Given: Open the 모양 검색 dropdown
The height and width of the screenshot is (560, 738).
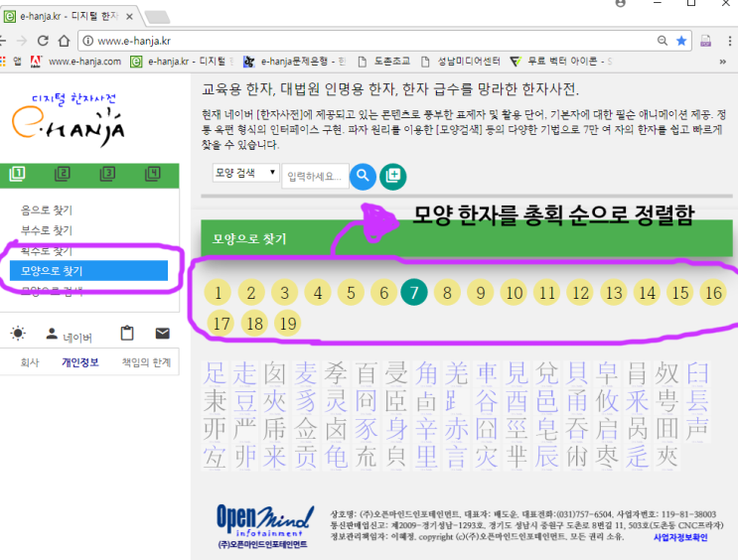Looking at the screenshot, I should [x=245, y=173].
